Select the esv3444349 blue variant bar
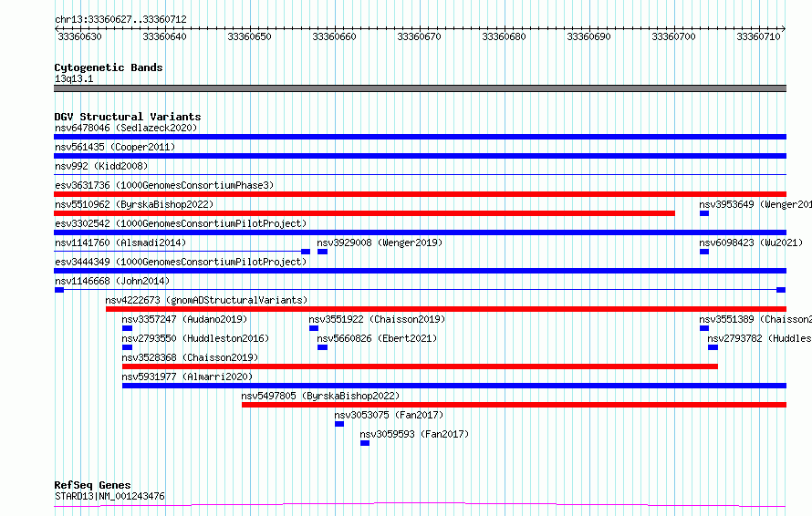This screenshot has height=516, width=812. click(x=420, y=271)
